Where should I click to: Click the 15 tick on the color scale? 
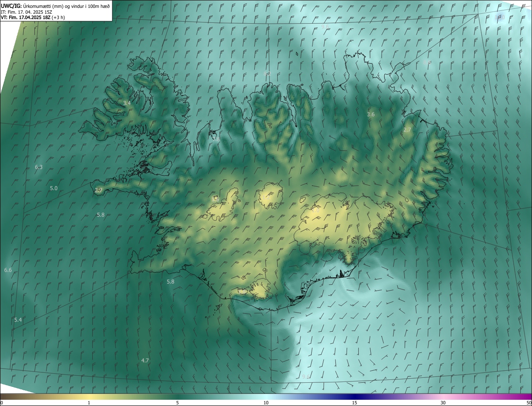click(355, 403)
